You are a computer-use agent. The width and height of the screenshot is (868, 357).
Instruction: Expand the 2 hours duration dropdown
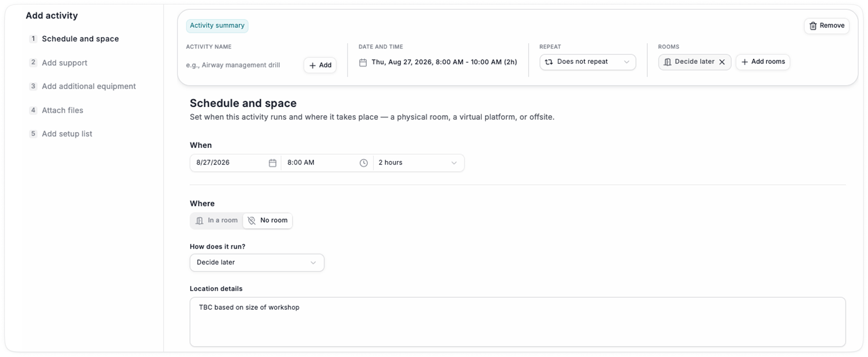418,163
